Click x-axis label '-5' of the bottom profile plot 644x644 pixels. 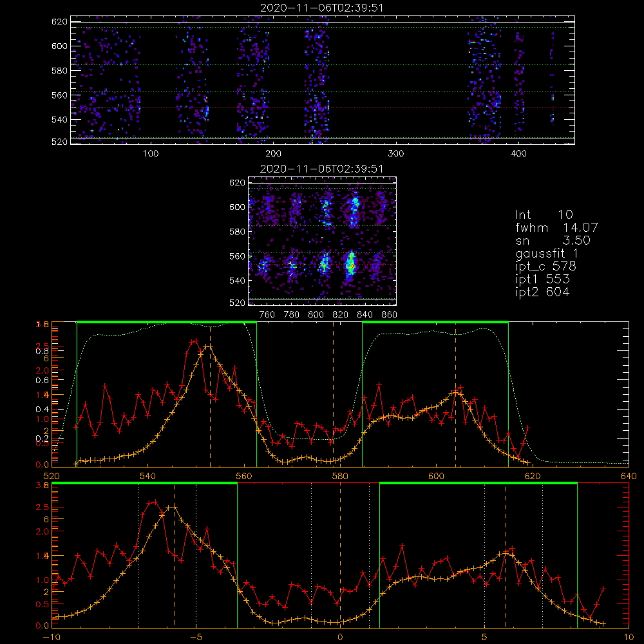[196, 638]
